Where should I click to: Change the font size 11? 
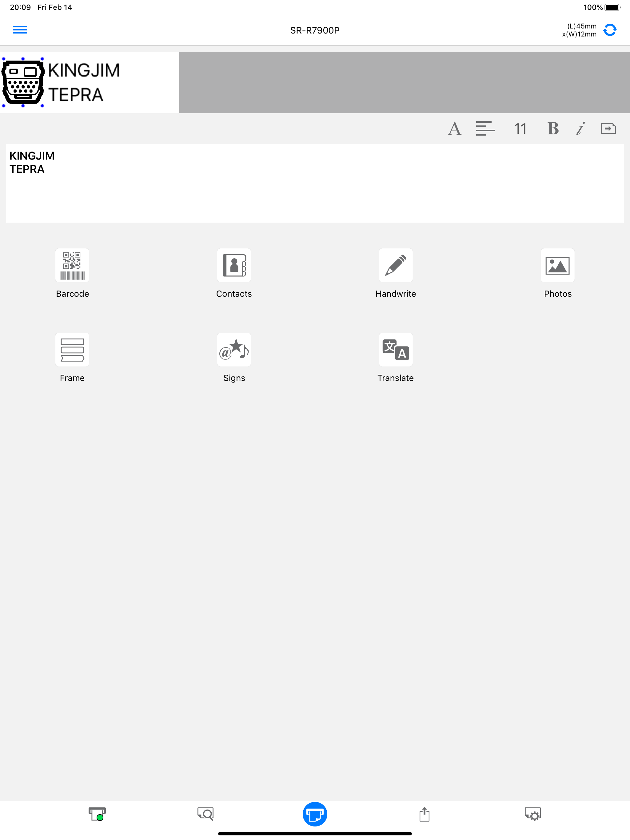tap(520, 129)
